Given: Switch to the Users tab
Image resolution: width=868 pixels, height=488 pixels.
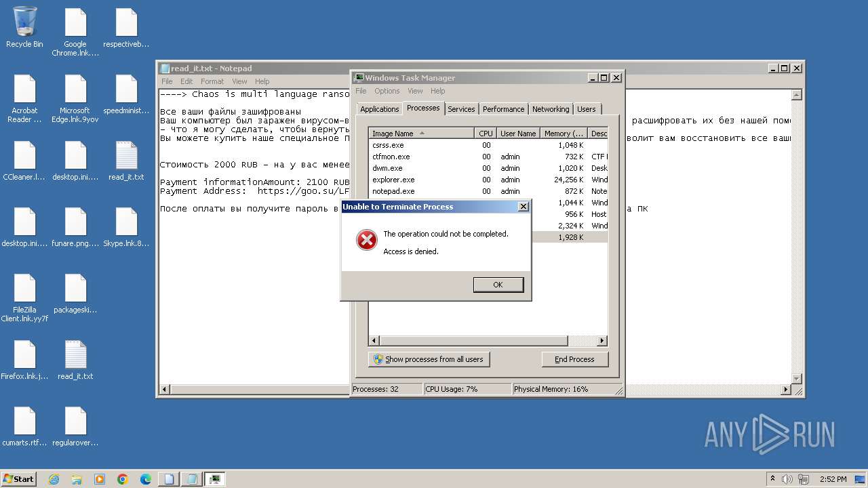Looking at the screenshot, I should click(x=587, y=109).
